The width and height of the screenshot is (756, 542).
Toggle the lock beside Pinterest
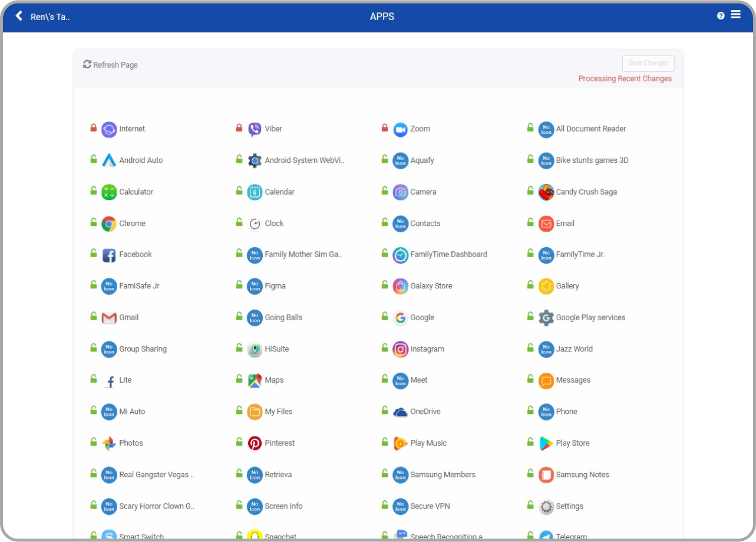click(239, 441)
